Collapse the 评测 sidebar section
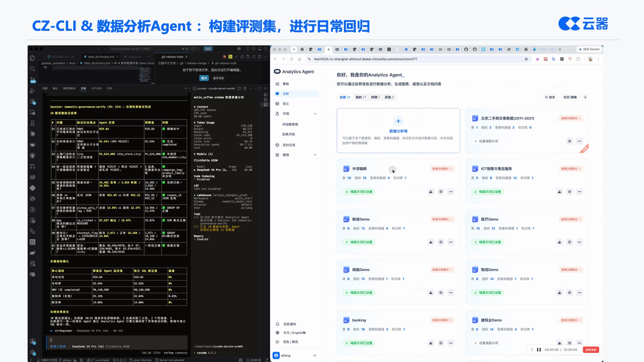The image size is (644, 362). 315,114
